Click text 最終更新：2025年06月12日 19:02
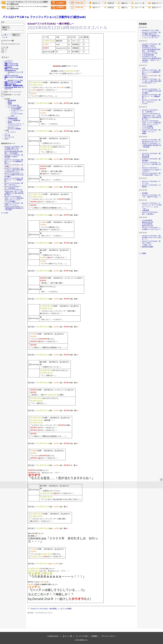Image resolution: width=163 pixels, height=644 pixels. (40, 613)
